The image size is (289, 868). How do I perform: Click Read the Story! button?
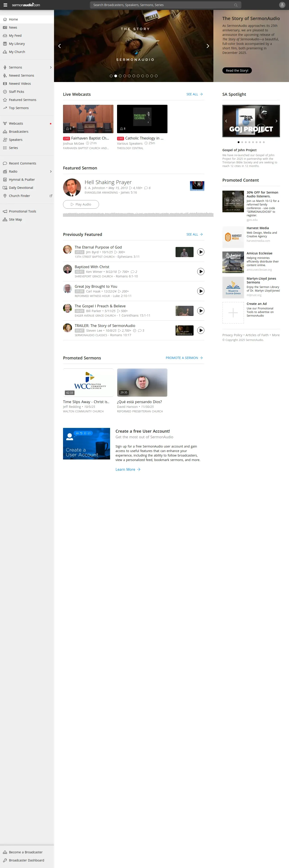pos(237,71)
